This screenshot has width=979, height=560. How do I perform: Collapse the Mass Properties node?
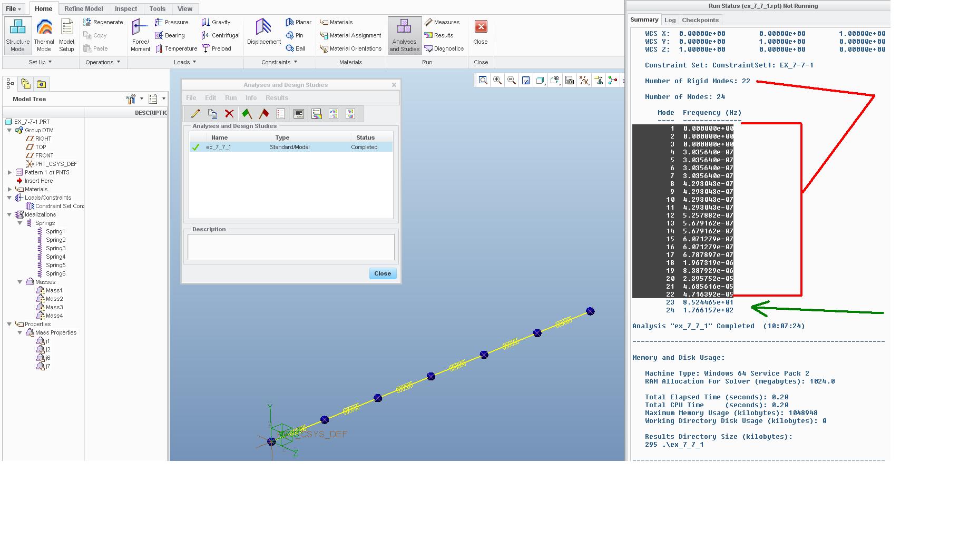pos(20,332)
